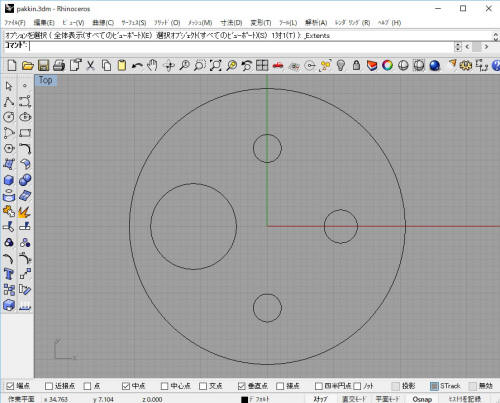Enable the 交点 osnap checkbox
This screenshot has height=403, width=500.
[x=203, y=386]
